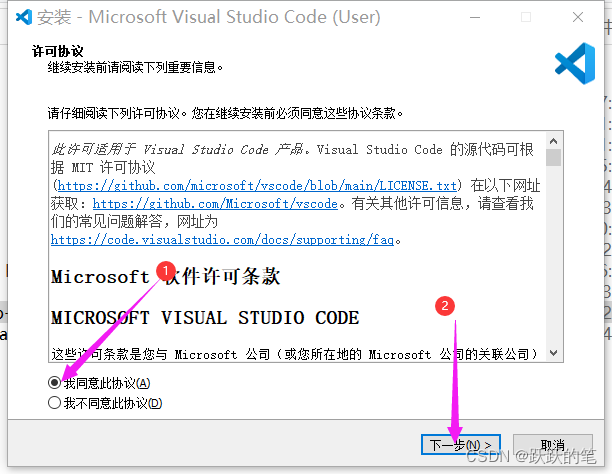Click the license scrollbar down arrow
The image size is (612, 474).
point(553,353)
